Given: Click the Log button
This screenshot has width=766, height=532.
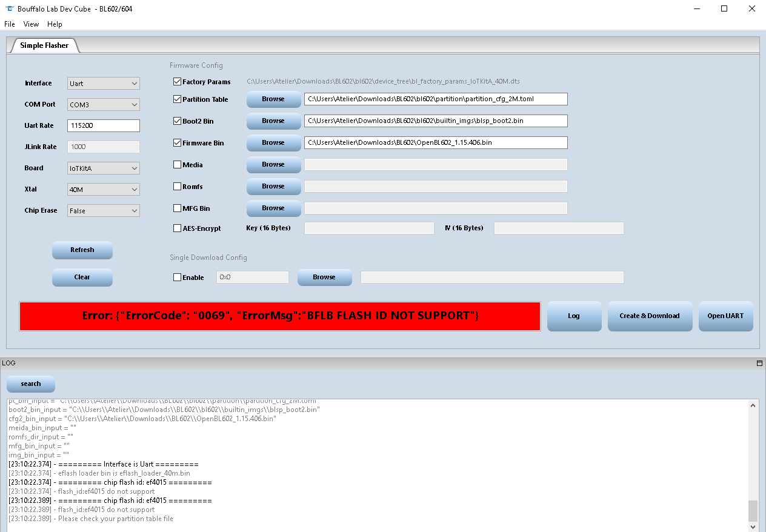Looking at the screenshot, I should [x=574, y=316].
